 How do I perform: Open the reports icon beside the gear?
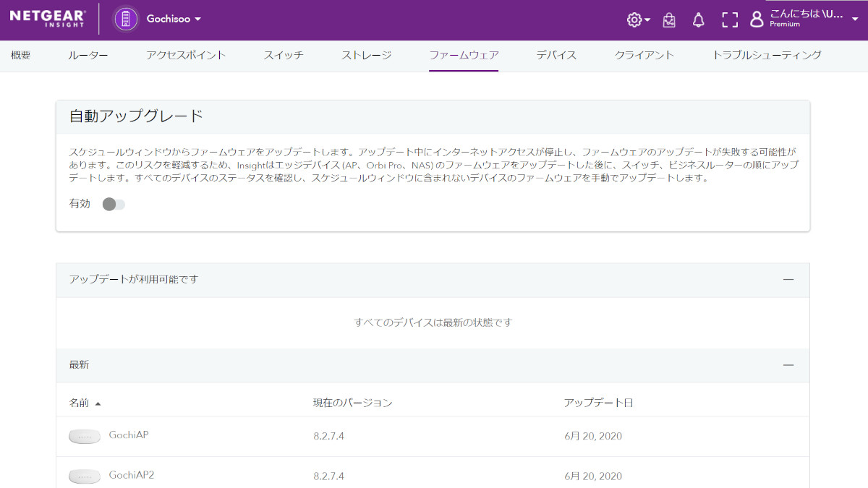pyautogui.click(x=669, y=20)
